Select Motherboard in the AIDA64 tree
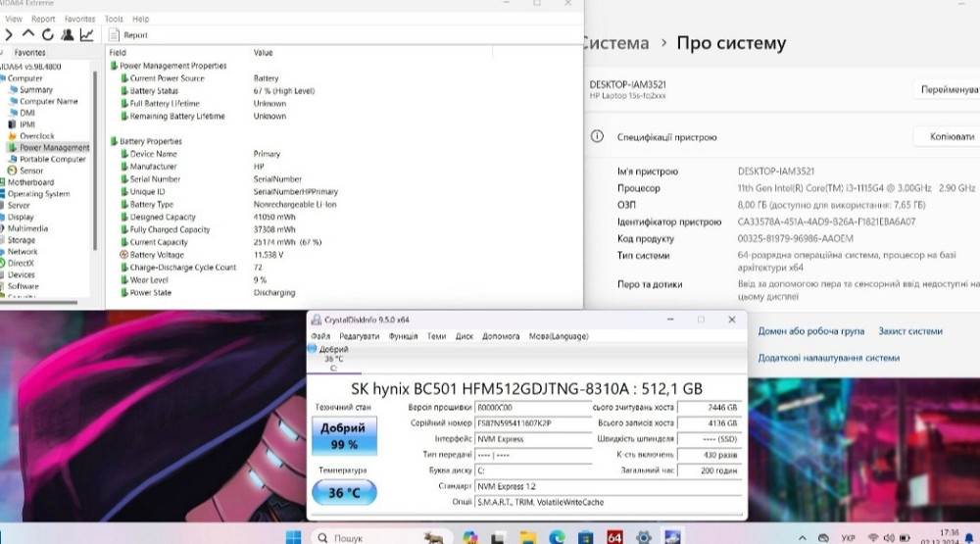 click(x=30, y=182)
